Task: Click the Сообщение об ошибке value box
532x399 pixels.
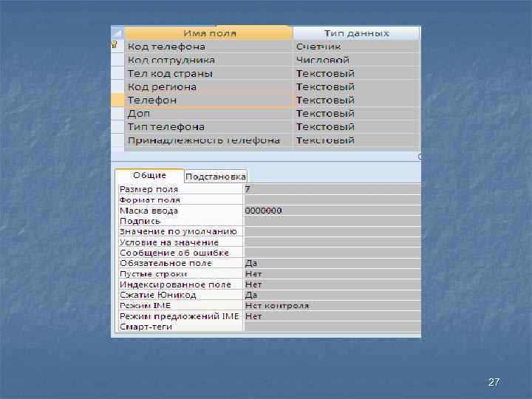Action: click(x=332, y=253)
